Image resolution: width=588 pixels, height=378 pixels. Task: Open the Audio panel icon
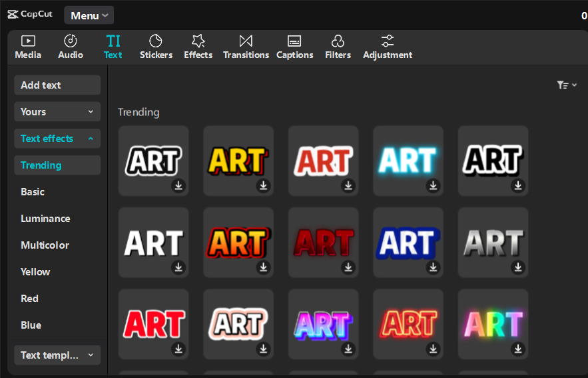71,41
